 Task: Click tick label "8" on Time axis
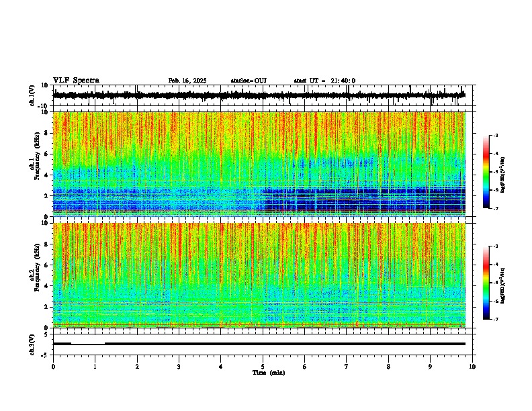(388, 367)
